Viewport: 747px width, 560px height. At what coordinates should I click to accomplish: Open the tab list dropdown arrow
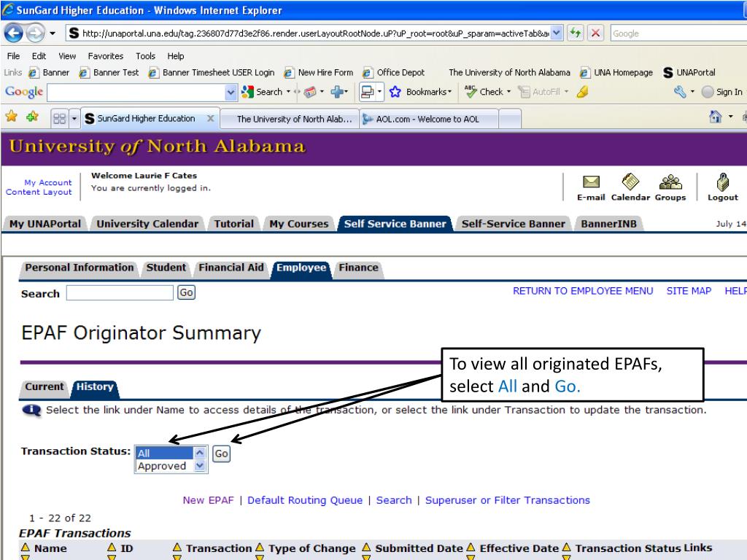(x=74, y=118)
